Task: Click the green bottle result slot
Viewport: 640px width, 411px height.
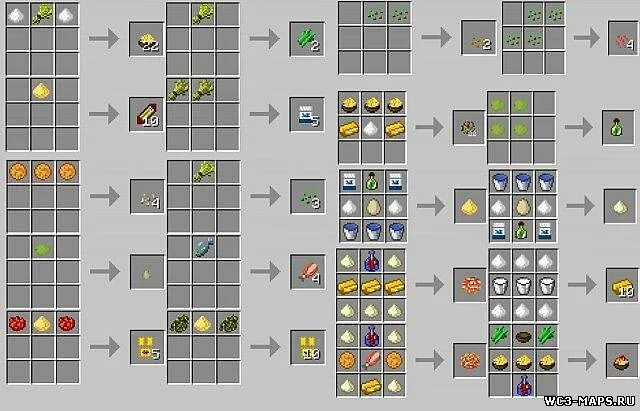Action: pos(619,128)
